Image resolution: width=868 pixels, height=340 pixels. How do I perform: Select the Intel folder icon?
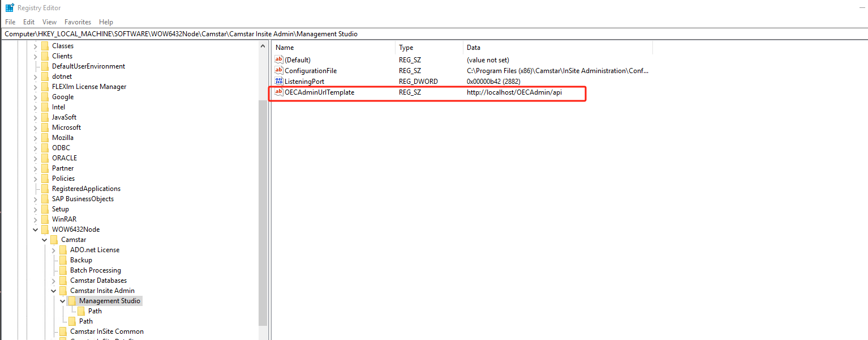[x=45, y=107]
